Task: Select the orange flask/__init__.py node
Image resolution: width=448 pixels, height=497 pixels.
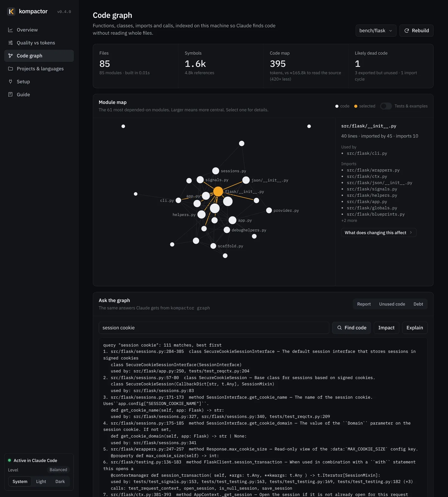Action: point(218,192)
